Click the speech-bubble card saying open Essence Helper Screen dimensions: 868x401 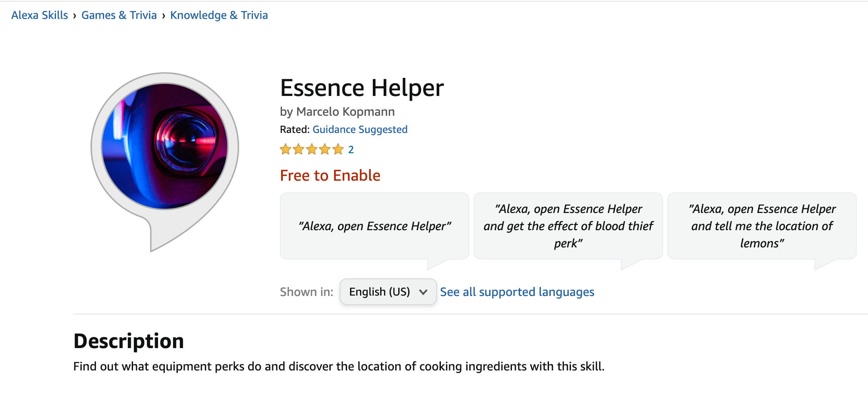pyautogui.click(x=374, y=225)
